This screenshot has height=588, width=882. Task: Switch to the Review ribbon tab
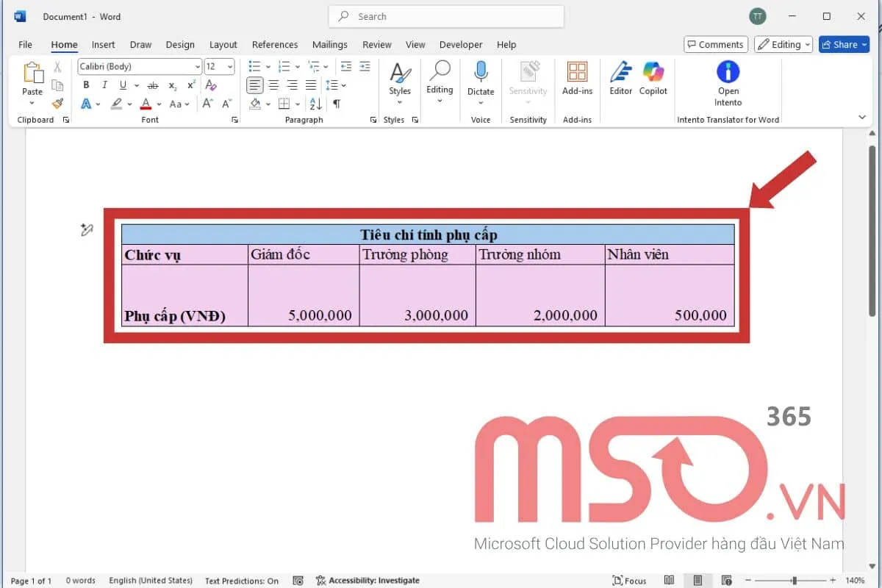point(376,44)
